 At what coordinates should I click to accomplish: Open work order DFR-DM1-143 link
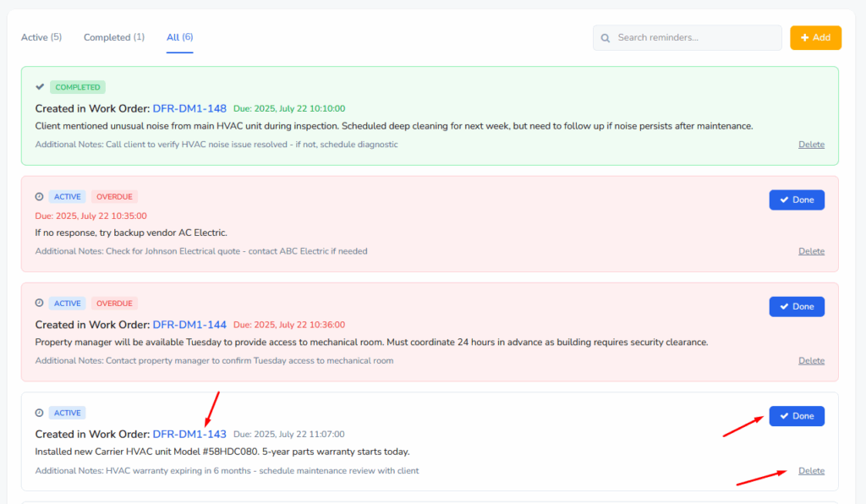(189, 435)
